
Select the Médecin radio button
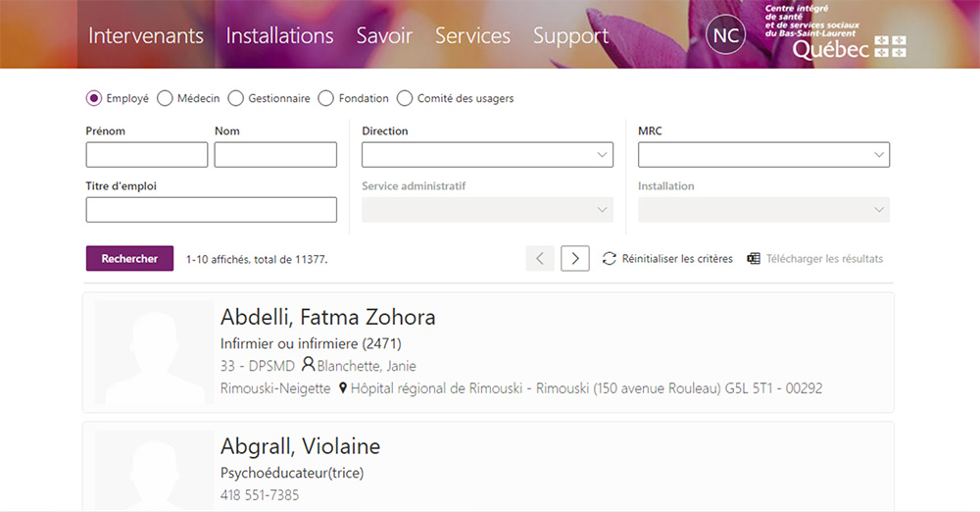(165, 98)
